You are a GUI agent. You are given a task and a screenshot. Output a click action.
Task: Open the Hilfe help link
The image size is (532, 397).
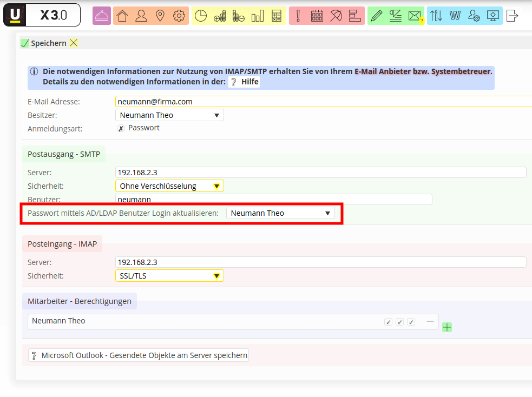coord(244,82)
